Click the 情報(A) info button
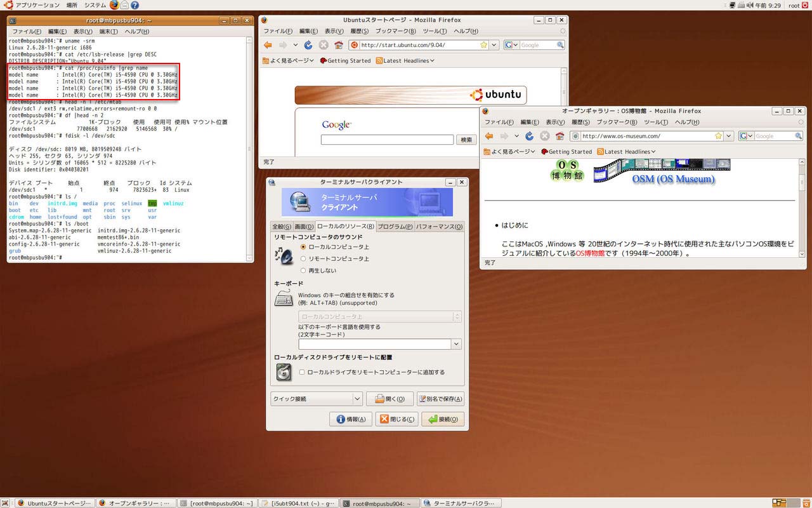Image resolution: width=812 pixels, height=508 pixels. (x=351, y=419)
